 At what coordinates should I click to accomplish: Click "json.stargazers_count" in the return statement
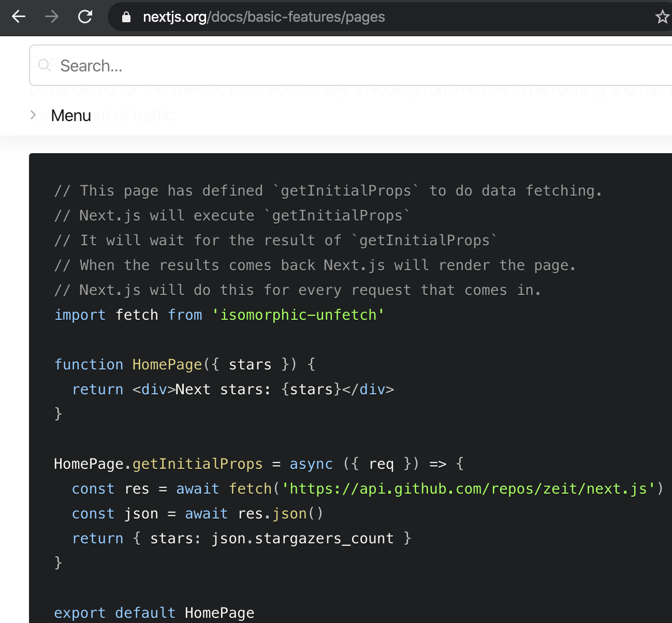[x=302, y=539]
